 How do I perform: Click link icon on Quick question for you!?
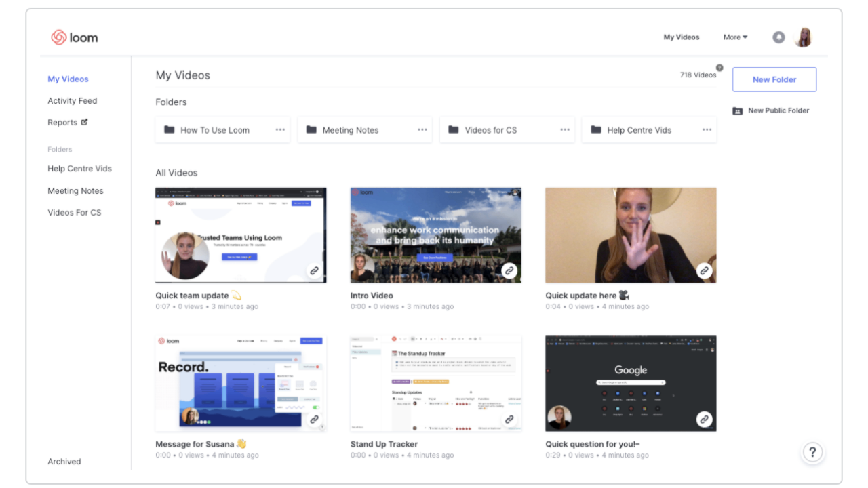click(x=705, y=420)
